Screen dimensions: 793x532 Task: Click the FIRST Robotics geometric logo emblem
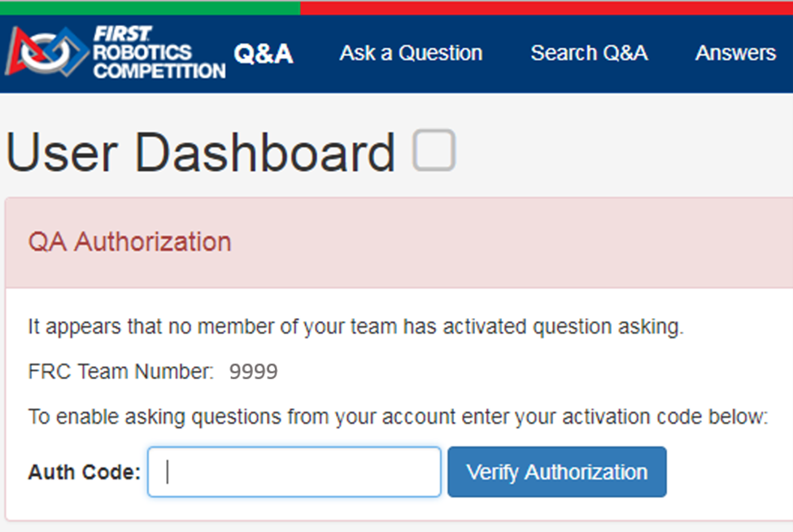coord(46,52)
